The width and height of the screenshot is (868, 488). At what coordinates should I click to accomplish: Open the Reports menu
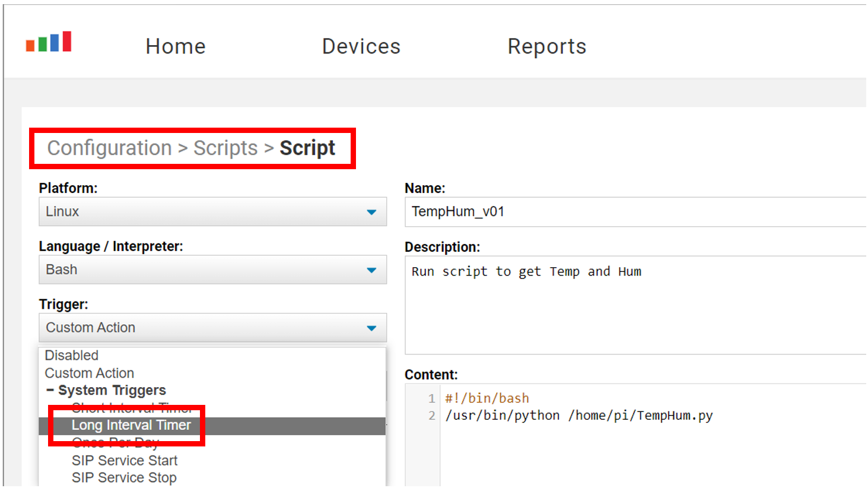tap(547, 46)
